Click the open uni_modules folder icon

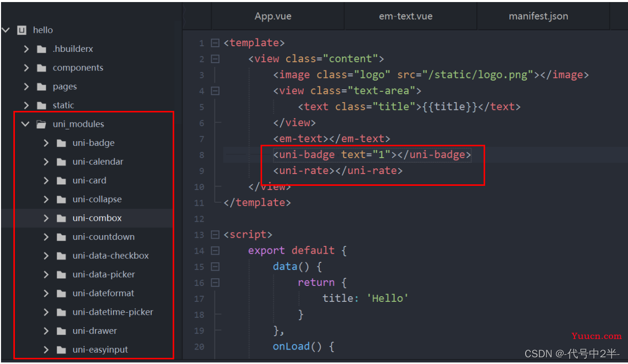(42, 124)
